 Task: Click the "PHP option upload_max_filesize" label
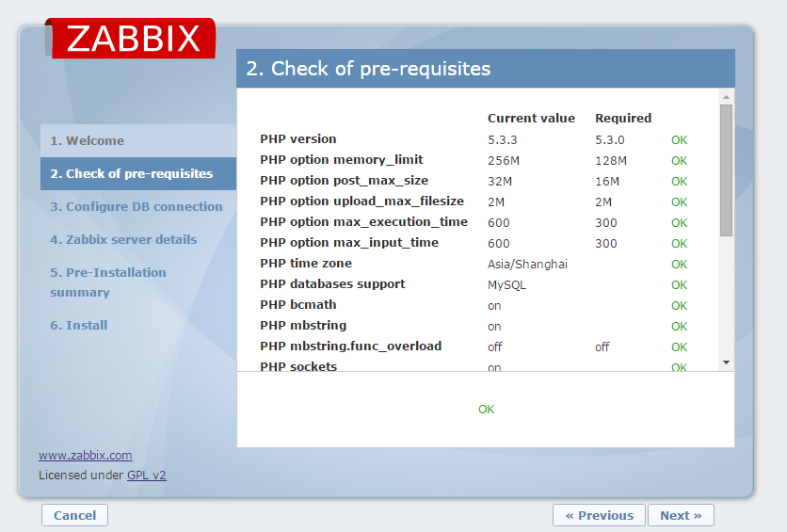[361, 201]
